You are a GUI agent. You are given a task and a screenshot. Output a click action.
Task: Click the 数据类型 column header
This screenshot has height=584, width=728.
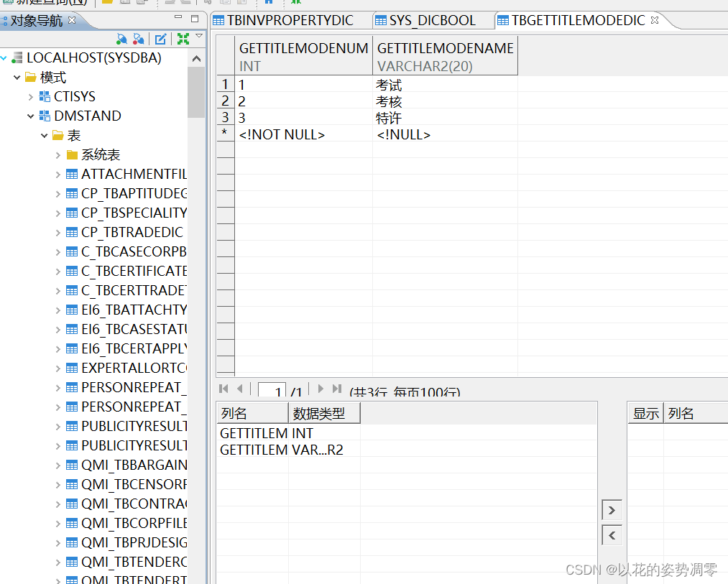click(324, 413)
